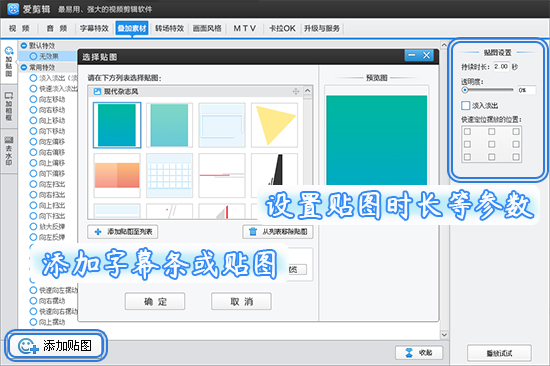Viewport: 550px width, 366px height.
Task: Click the 添加贴图 button
Action: click(x=56, y=346)
